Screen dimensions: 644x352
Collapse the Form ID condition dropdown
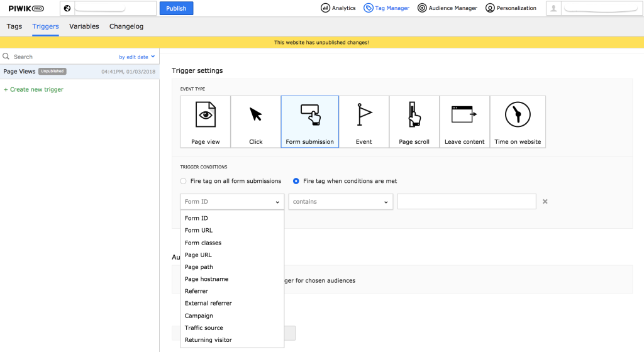click(x=232, y=201)
